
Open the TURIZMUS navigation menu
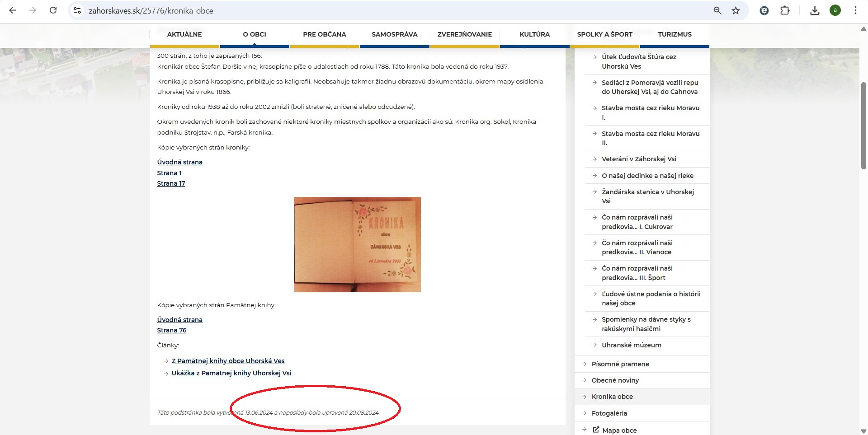pyautogui.click(x=675, y=34)
